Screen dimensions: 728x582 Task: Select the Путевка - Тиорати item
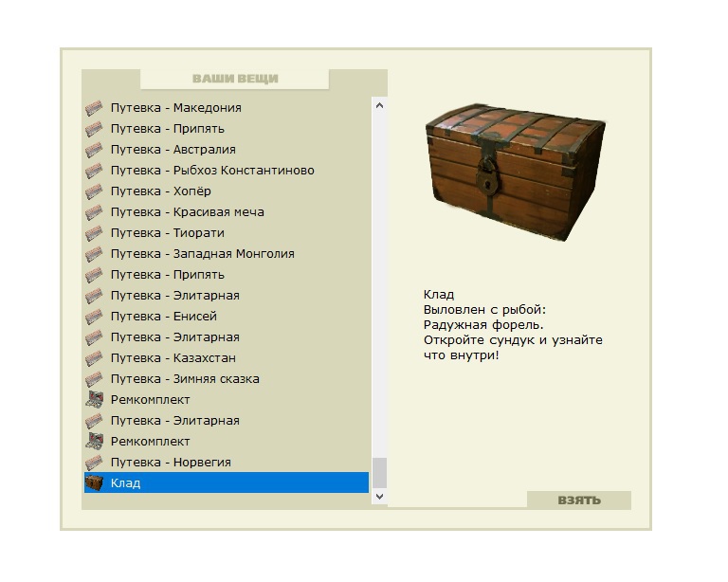[x=227, y=233]
